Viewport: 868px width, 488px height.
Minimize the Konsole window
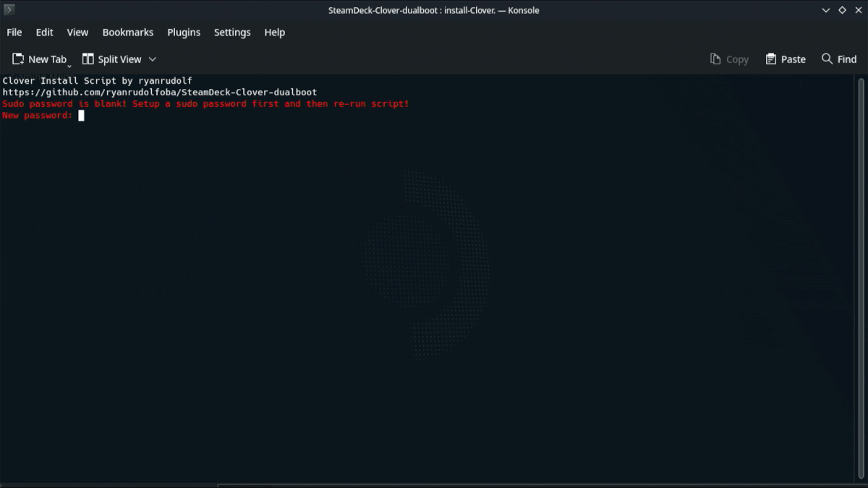pyautogui.click(x=826, y=10)
